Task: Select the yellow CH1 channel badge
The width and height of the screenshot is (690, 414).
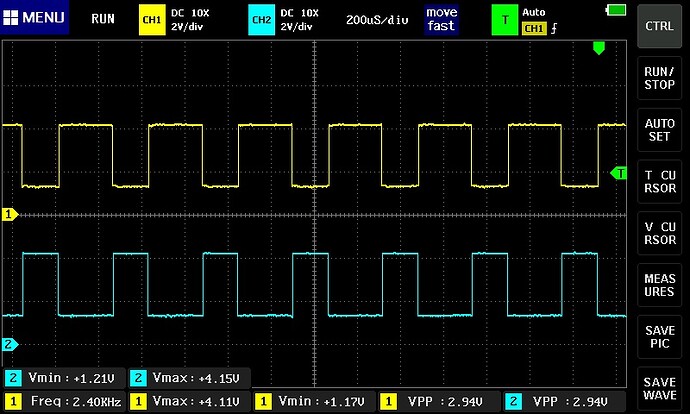Action: click(152, 20)
